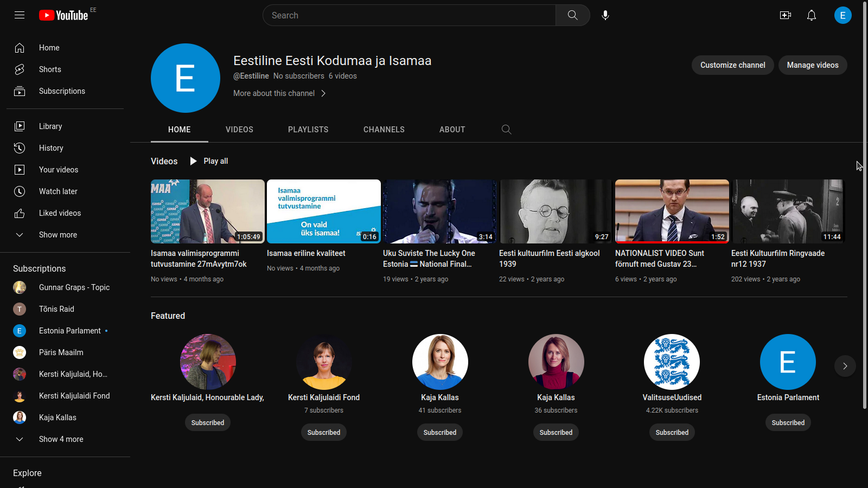Open the Uku Suviste video thumbnail
This screenshot has width=868, height=488.
(439, 211)
